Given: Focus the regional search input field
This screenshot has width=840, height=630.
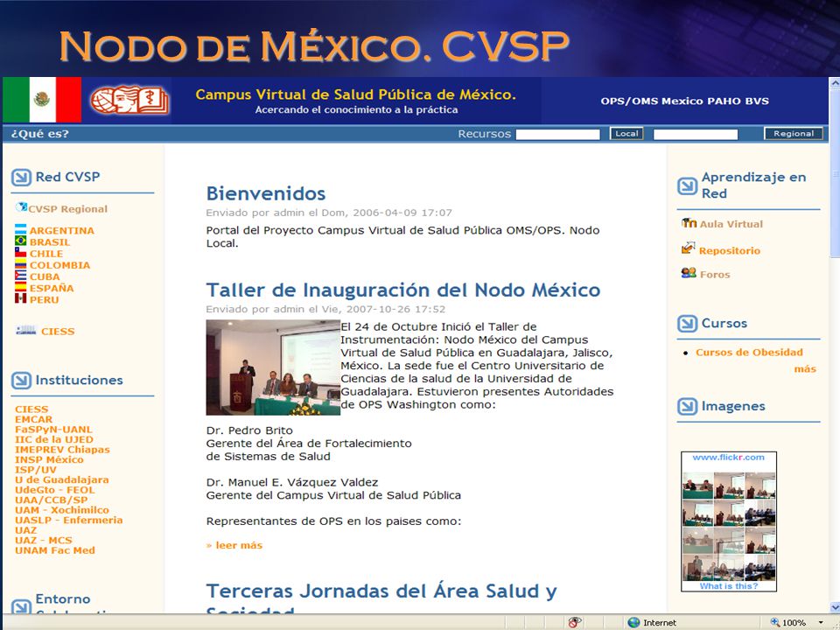Looking at the screenshot, I should click(696, 135).
